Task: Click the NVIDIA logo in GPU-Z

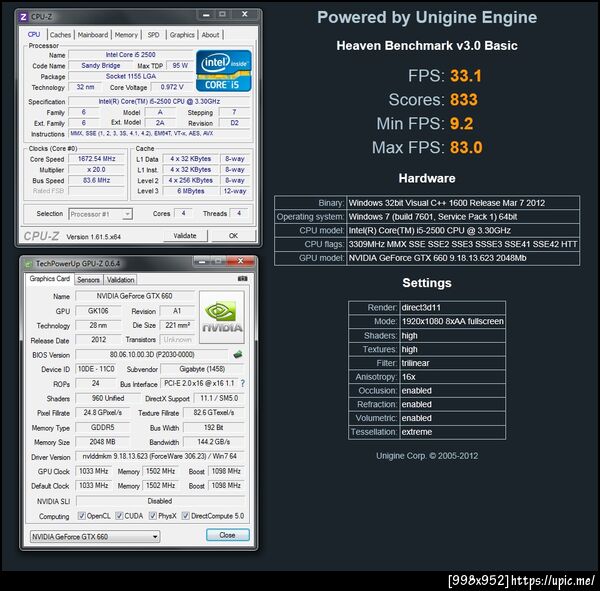Action: coord(222,317)
